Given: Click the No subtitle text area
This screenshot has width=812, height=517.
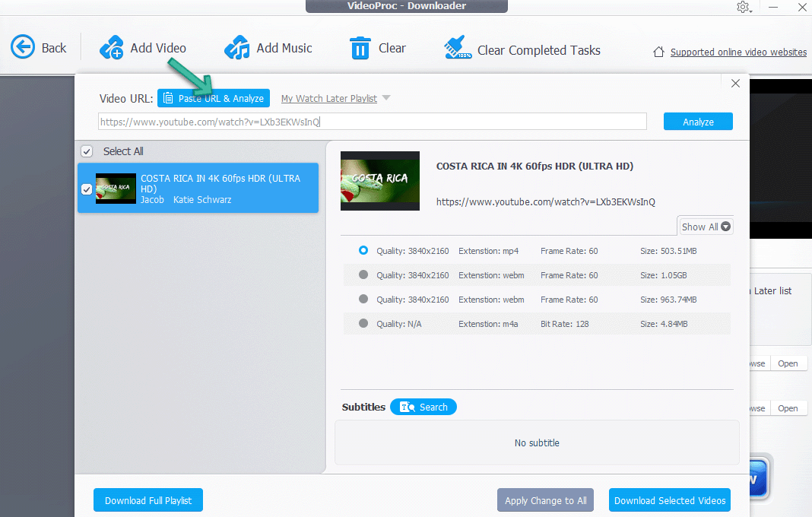Looking at the screenshot, I should [x=537, y=443].
